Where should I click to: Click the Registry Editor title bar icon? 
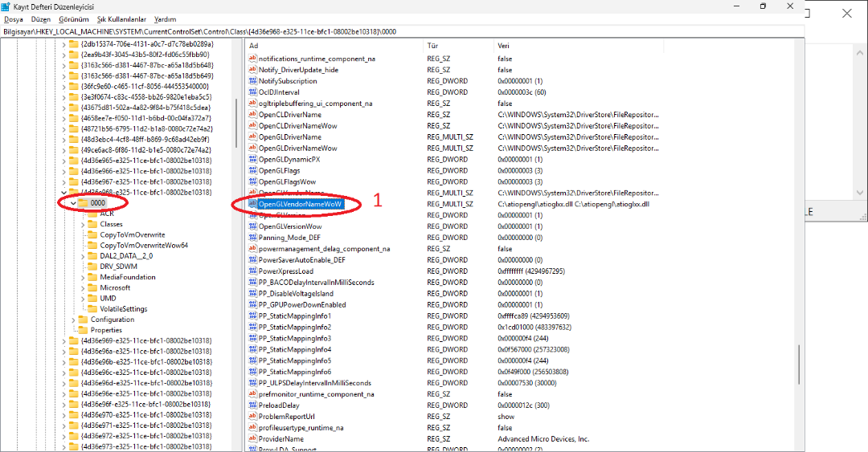tap(6, 6)
